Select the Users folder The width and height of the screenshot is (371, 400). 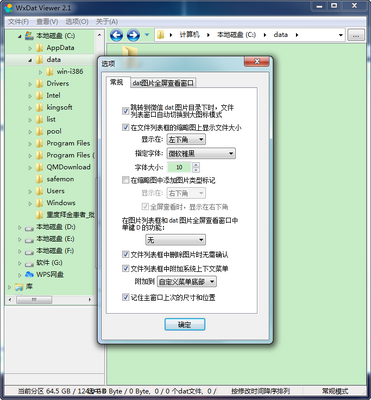[55, 191]
